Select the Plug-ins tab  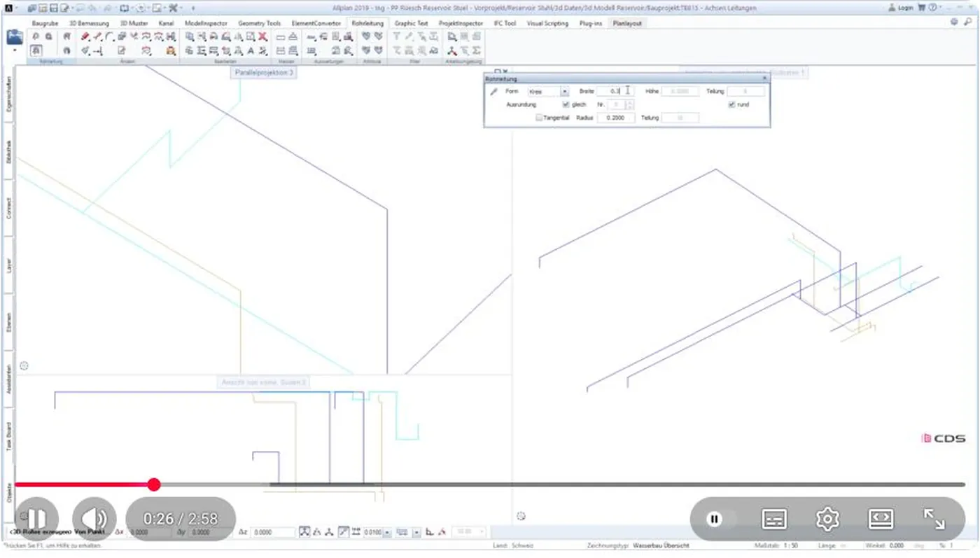(591, 23)
